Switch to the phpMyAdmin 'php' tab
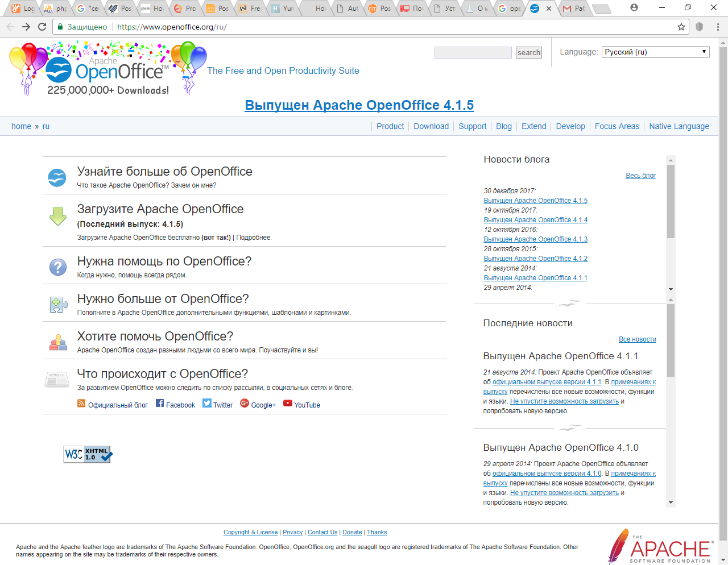Viewport: 728px width, 565px height. (x=56, y=9)
